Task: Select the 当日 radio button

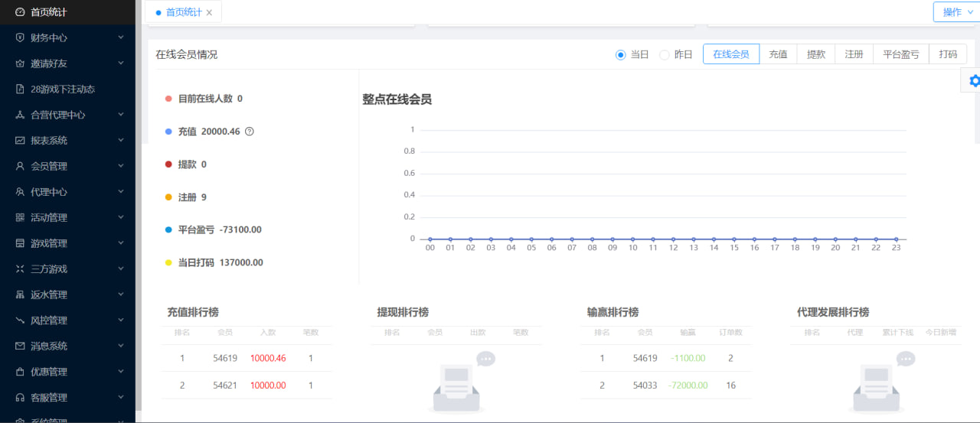Action: (x=621, y=55)
